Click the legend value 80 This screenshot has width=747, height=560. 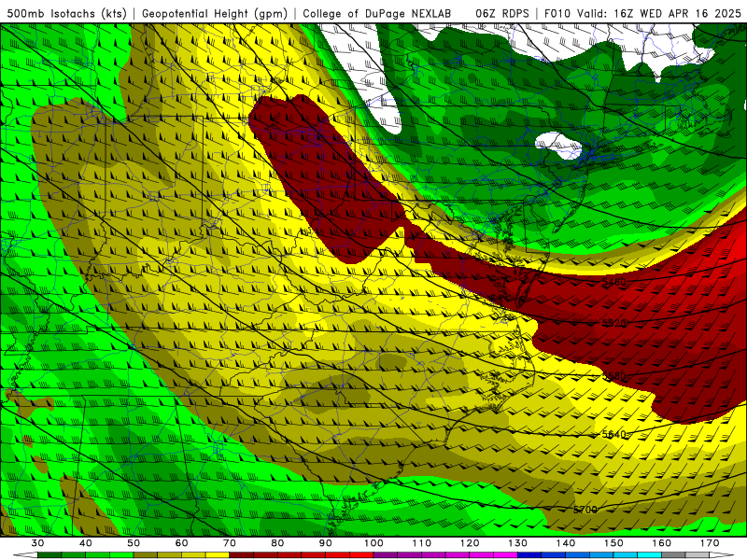coord(277,543)
